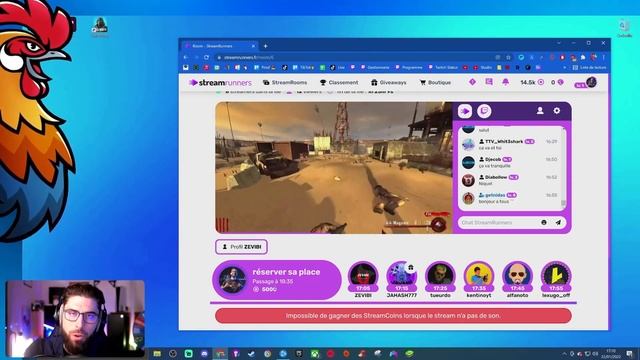Select tueurdo's 17:25 slot avatar
Image resolution: width=640 pixels, height=360 pixels.
tap(440, 276)
